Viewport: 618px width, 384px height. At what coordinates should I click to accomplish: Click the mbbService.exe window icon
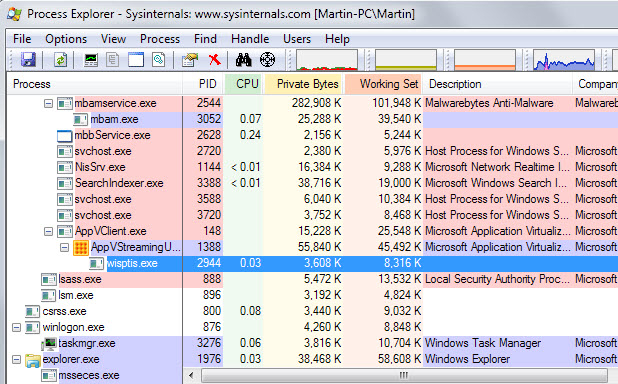(65, 136)
